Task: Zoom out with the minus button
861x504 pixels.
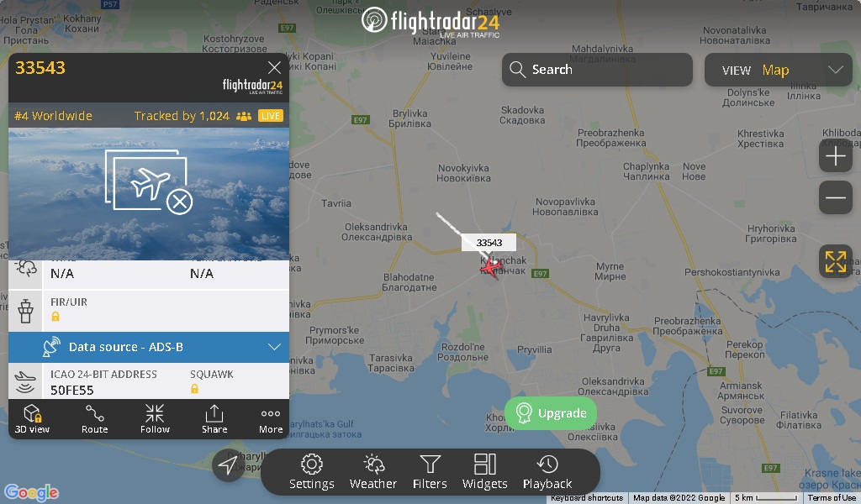Action: pyautogui.click(x=835, y=197)
